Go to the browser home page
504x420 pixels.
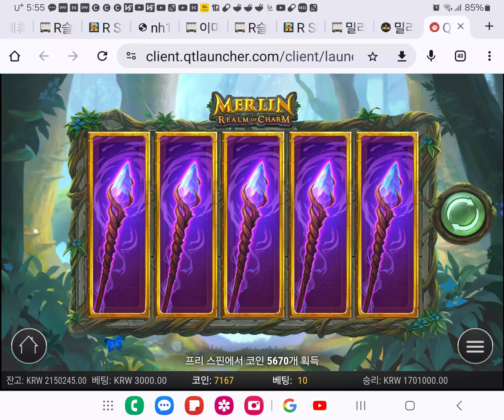[x=15, y=56]
